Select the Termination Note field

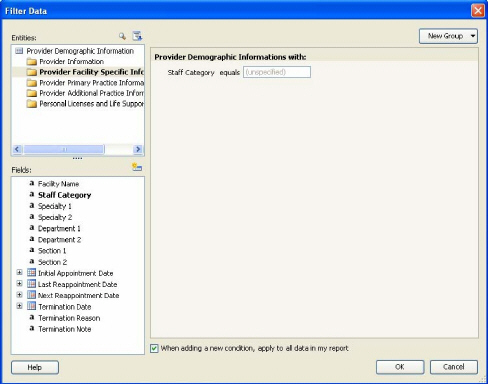pyautogui.click(x=65, y=329)
